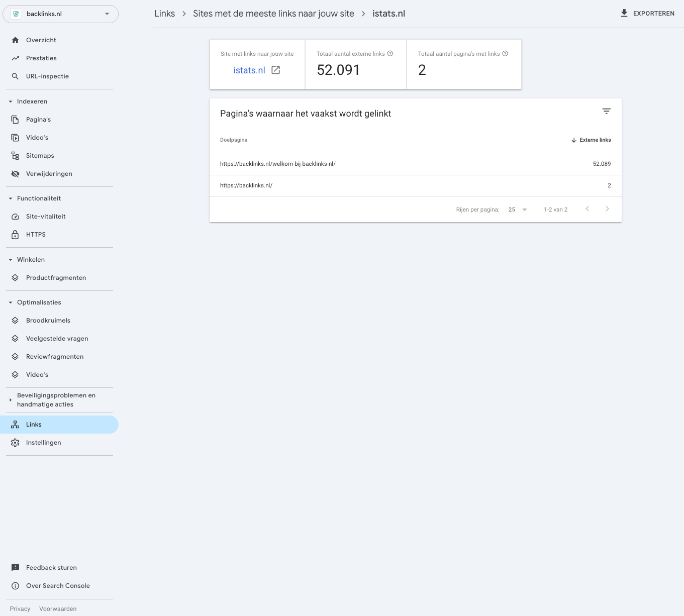The image size is (684, 616).
Task: Open Broodkruimels under Optimalisaties
Action: [16, 320]
